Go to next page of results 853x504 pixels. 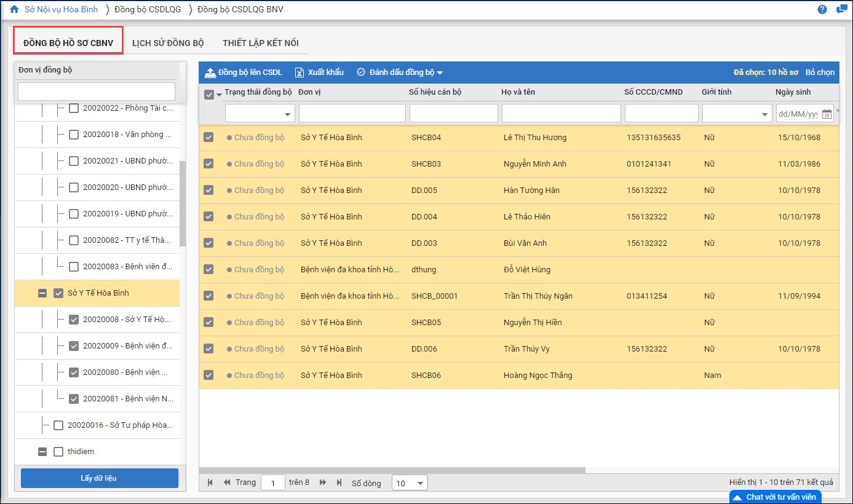pyautogui.click(x=323, y=482)
